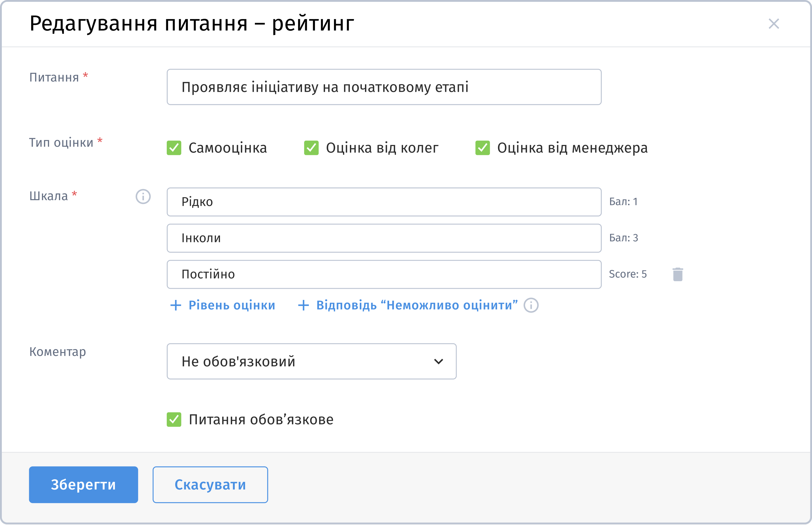This screenshot has height=525, width=812.
Task: Close the dialog with the X icon
Action: click(773, 24)
